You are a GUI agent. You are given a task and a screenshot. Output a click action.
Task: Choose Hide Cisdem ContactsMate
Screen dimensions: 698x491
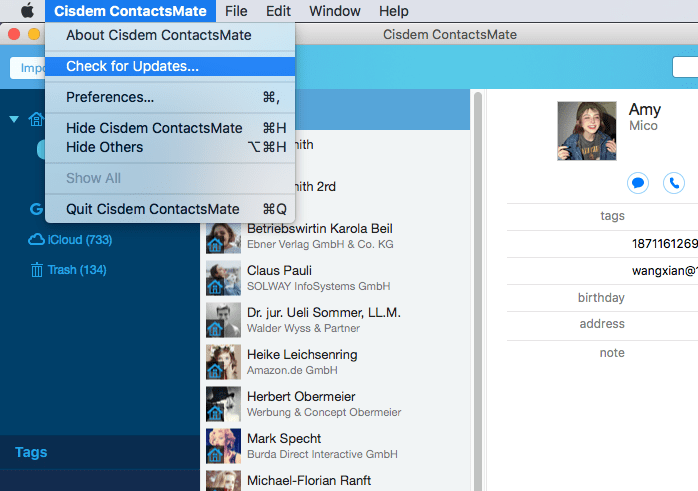[x=170, y=128]
